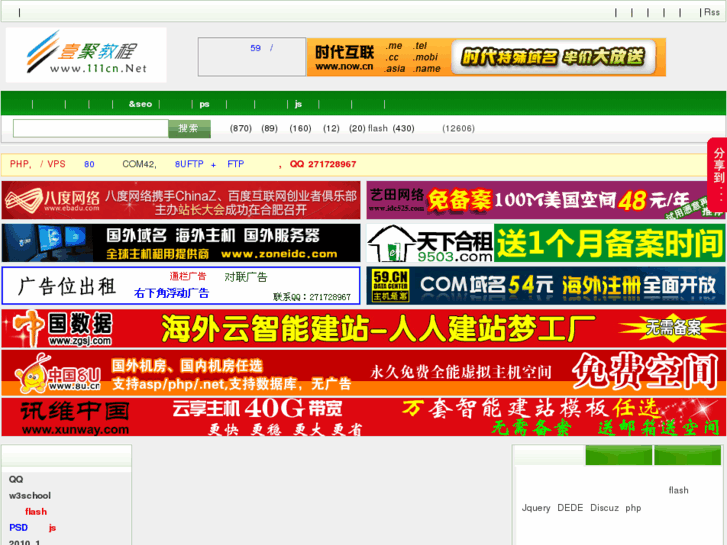Open the 天下合租 9503.com banner
The height and width of the screenshot is (545, 727).
point(546,243)
